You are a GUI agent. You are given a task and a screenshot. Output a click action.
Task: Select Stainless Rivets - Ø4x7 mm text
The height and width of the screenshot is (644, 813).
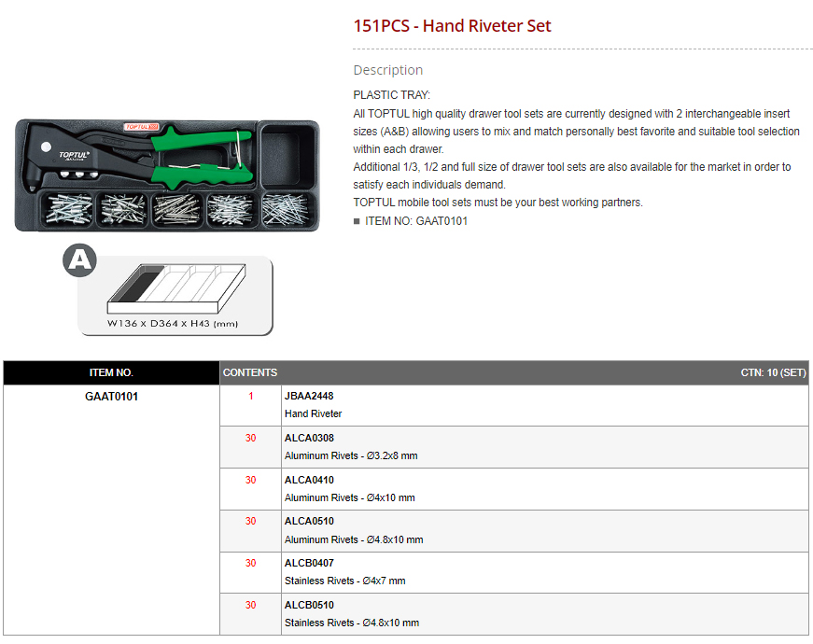coord(344,581)
